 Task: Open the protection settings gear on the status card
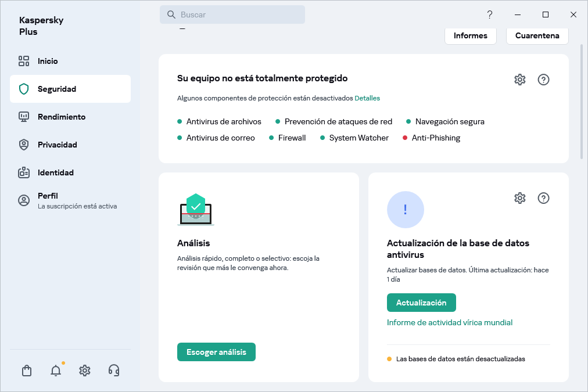point(519,80)
